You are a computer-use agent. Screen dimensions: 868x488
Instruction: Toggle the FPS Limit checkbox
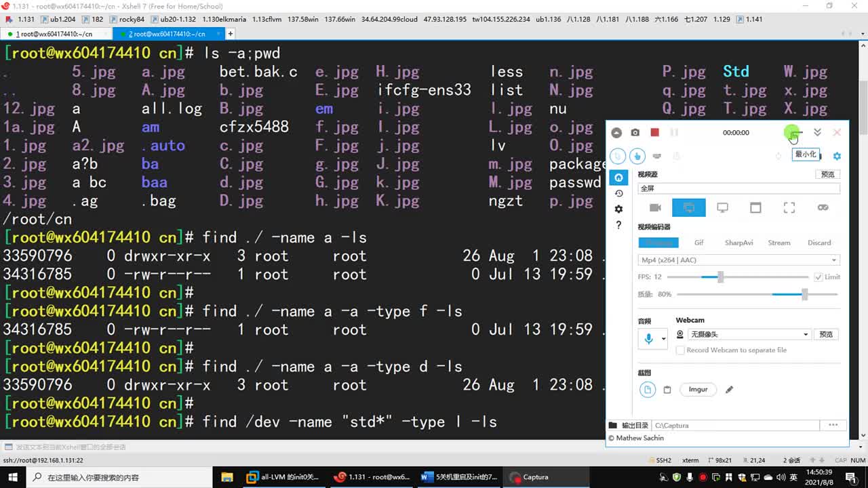(x=818, y=277)
